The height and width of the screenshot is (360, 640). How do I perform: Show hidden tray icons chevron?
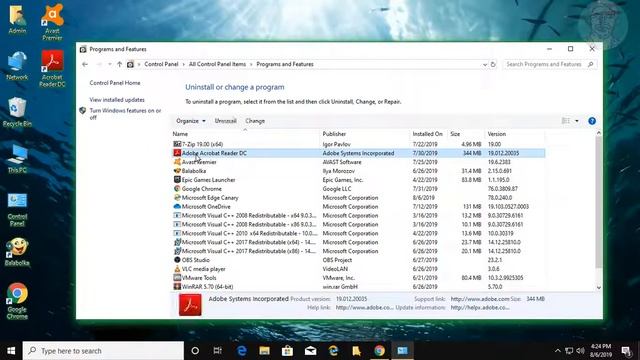point(558,351)
